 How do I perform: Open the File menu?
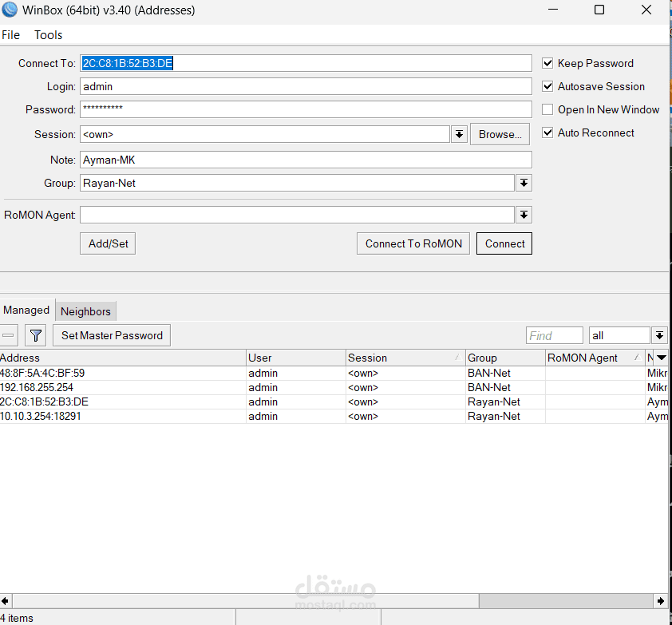[x=10, y=35]
